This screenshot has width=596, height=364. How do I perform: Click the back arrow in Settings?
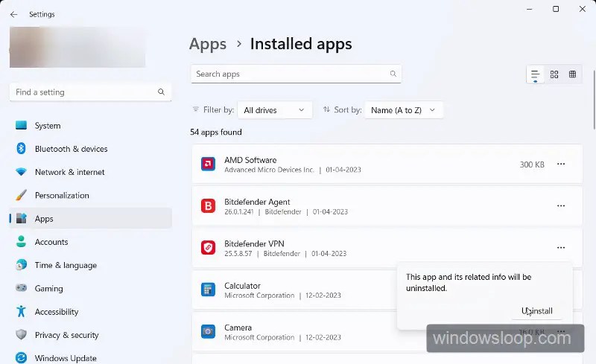pos(13,14)
